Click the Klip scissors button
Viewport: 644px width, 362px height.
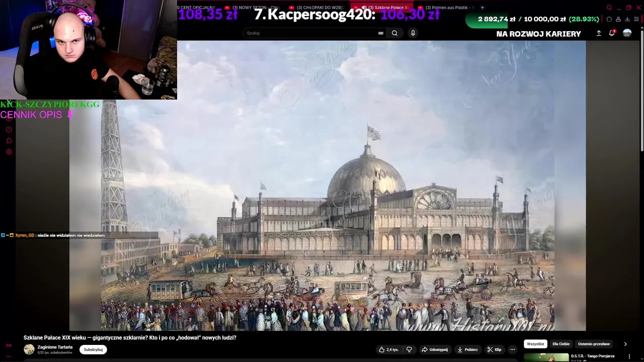[494, 349]
